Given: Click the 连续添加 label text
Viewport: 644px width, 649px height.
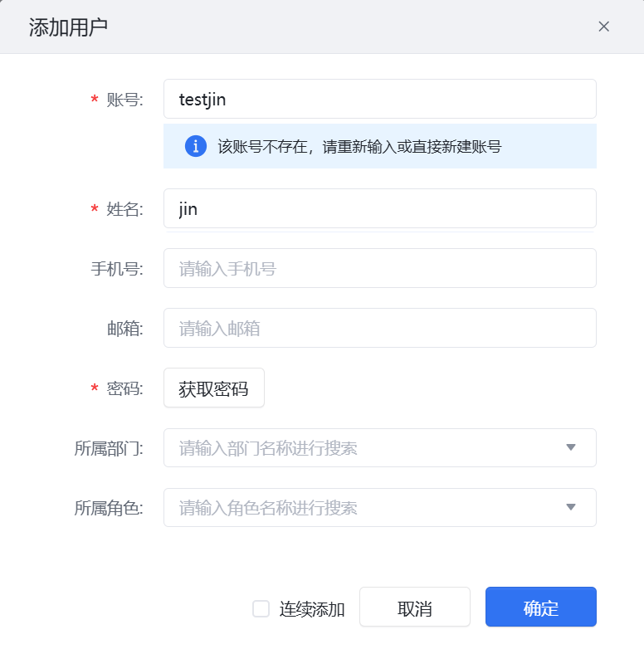Looking at the screenshot, I should pos(312,609).
